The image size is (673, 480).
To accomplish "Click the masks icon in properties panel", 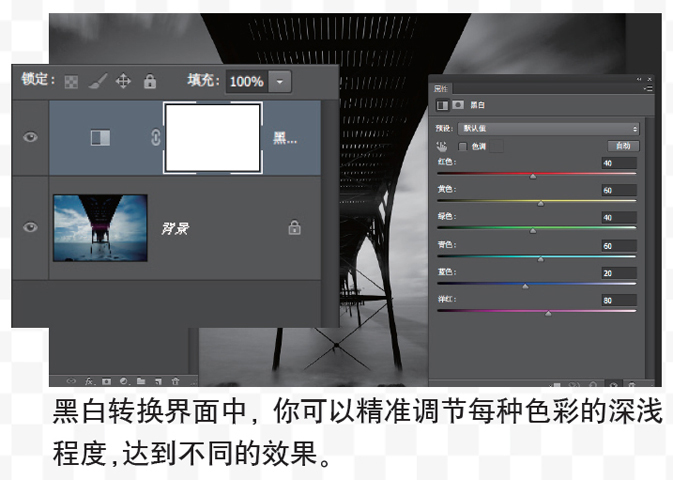I will click(458, 105).
